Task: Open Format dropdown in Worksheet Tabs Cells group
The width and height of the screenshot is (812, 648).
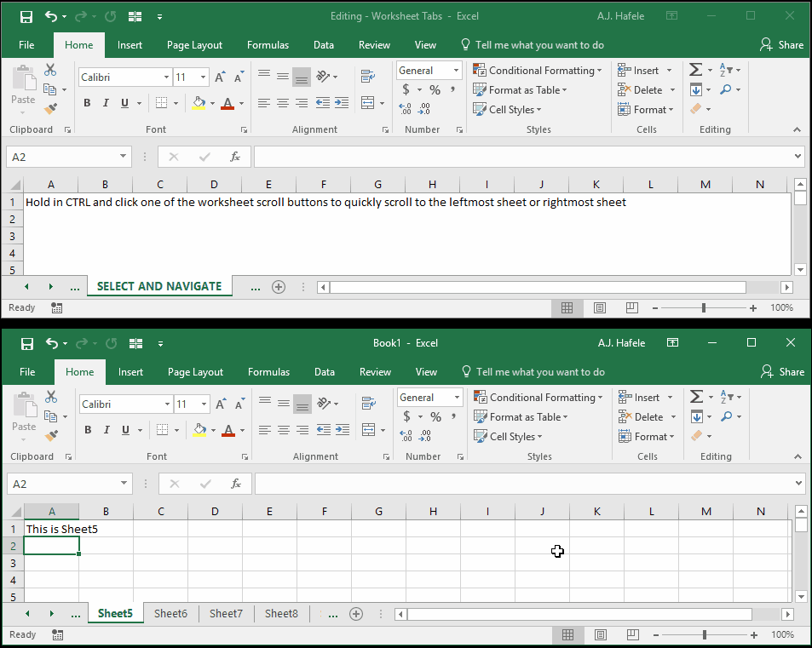Action: 646,110
